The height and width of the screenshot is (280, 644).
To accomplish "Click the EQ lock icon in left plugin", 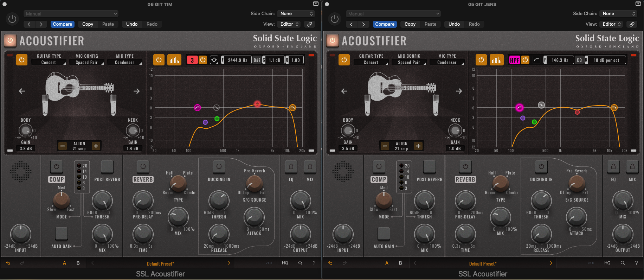I will 291,167.
